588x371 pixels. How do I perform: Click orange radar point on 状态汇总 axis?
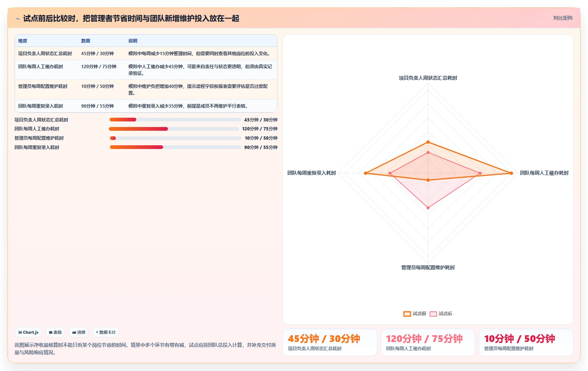428,142
